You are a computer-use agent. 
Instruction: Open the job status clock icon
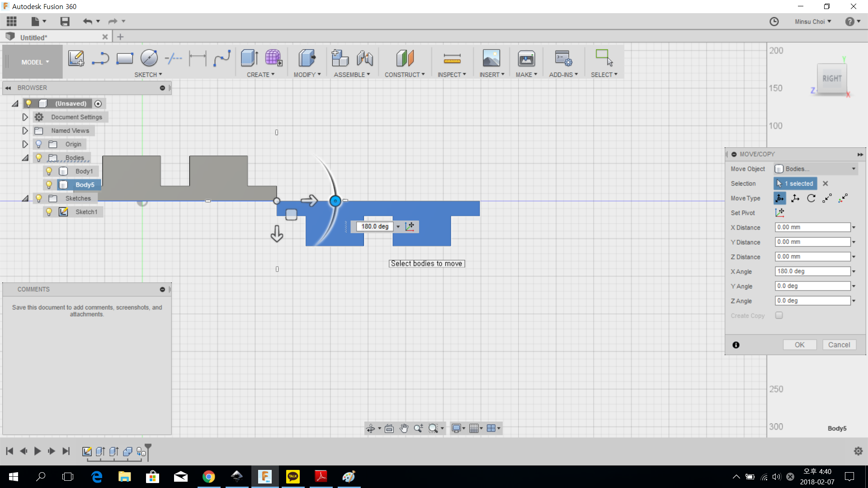(774, 22)
